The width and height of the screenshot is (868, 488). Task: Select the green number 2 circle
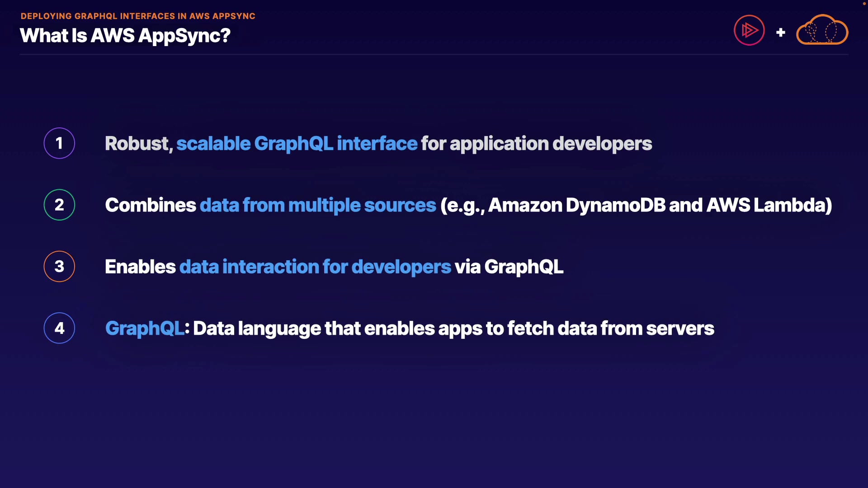[x=59, y=205]
